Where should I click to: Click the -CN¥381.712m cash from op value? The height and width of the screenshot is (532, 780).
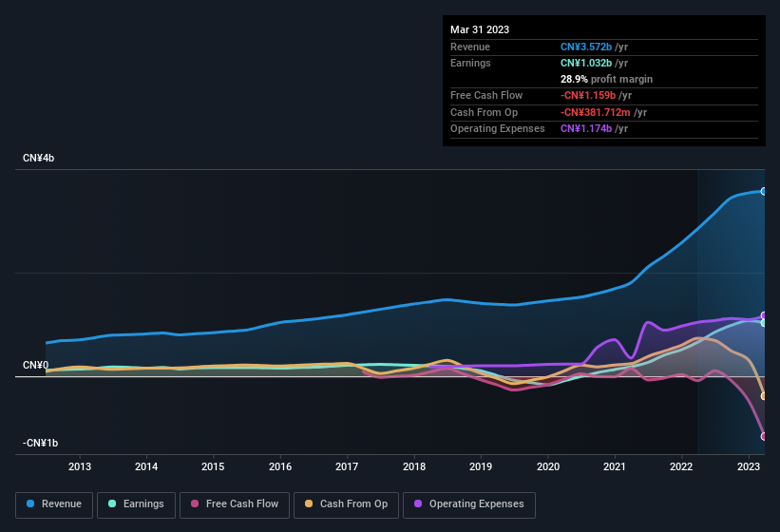596,112
